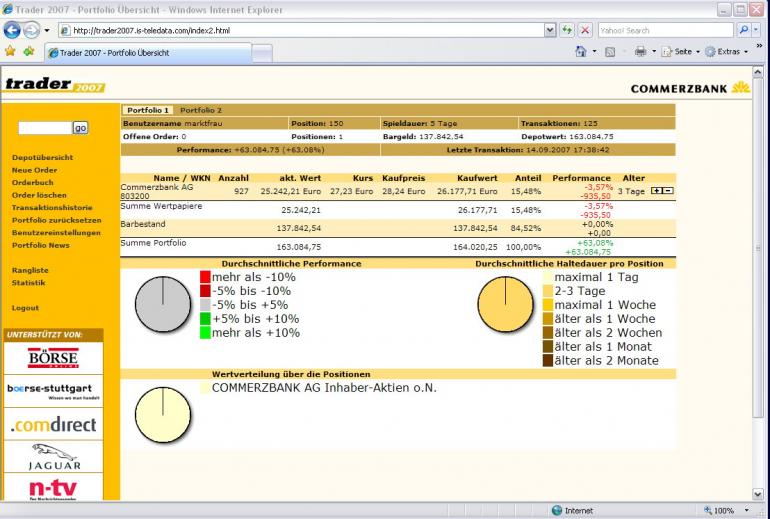Viewport: 770px width, 519px height.
Task: Open the zoom level 100% dropdown
Action: coord(745,510)
